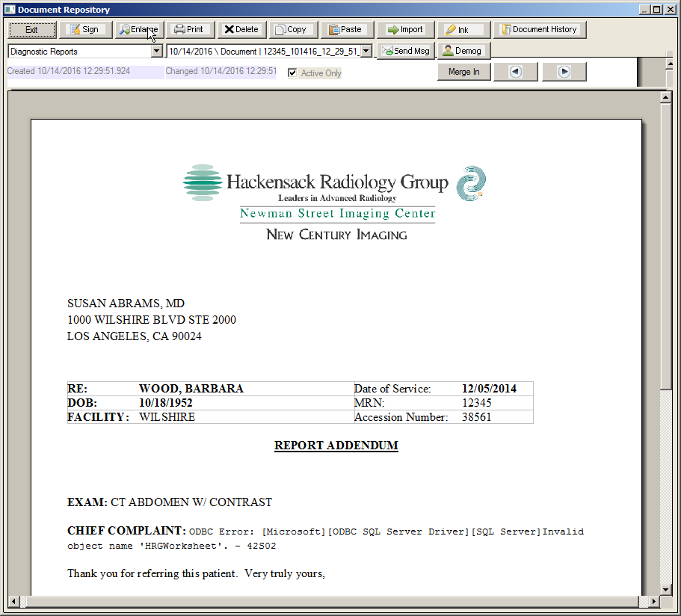This screenshot has width=681, height=616.
Task: Go to the previous document arrow
Action: pyautogui.click(x=515, y=72)
